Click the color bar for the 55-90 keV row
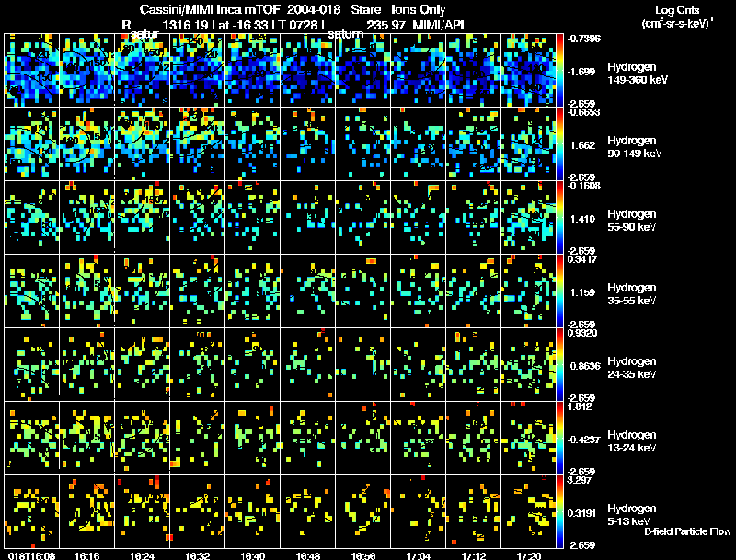 pos(559,218)
